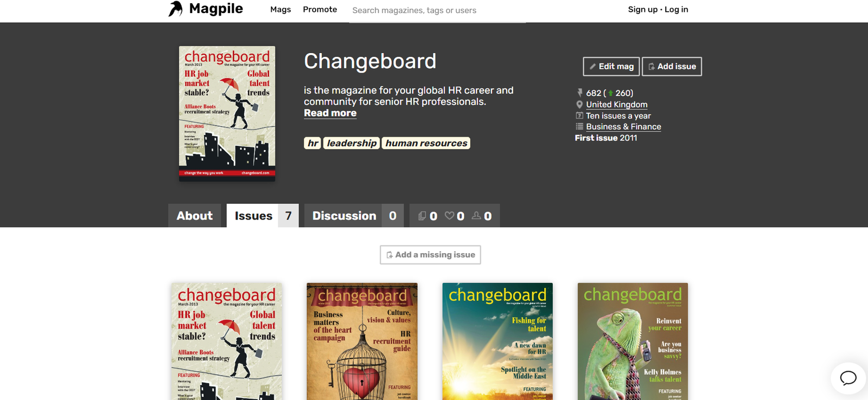The height and width of the screenshot is (400, 868).
Task: Switch to the Issues tab
Action: click(x=263, y=216)
